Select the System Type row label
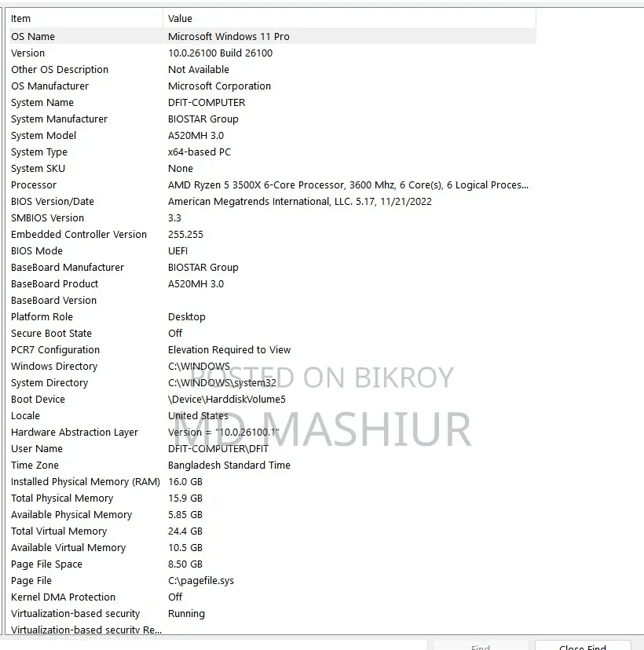Screen dimensions: 644x650 tap(39, 152)
